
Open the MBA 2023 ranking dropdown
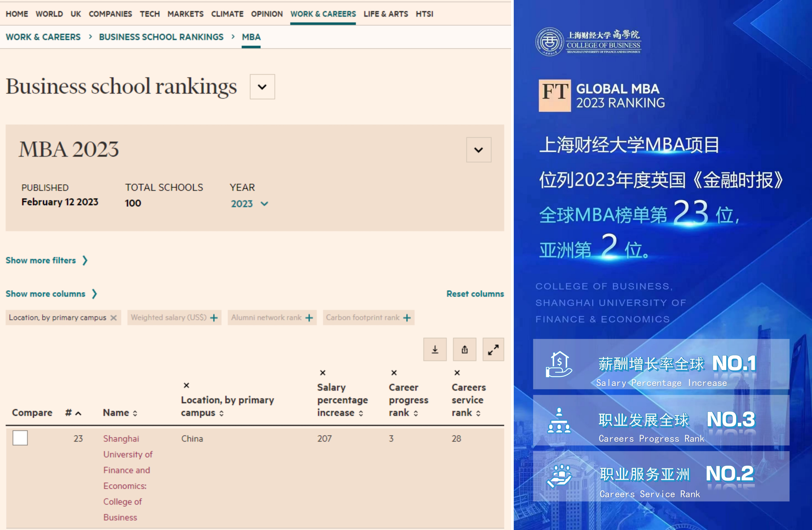[479, 150]
